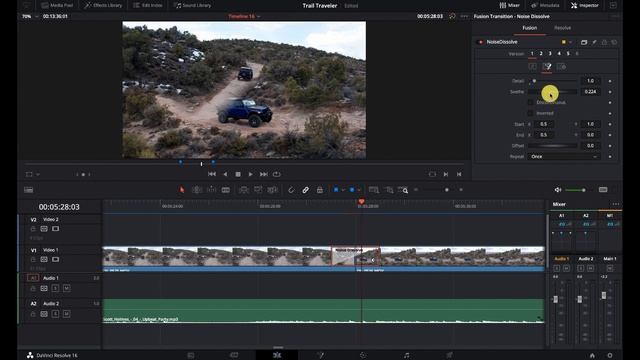This screenshot has height=360, width=640.
Task: Toggle timeline Snapping magnet icon
Action: pos(291,190)
